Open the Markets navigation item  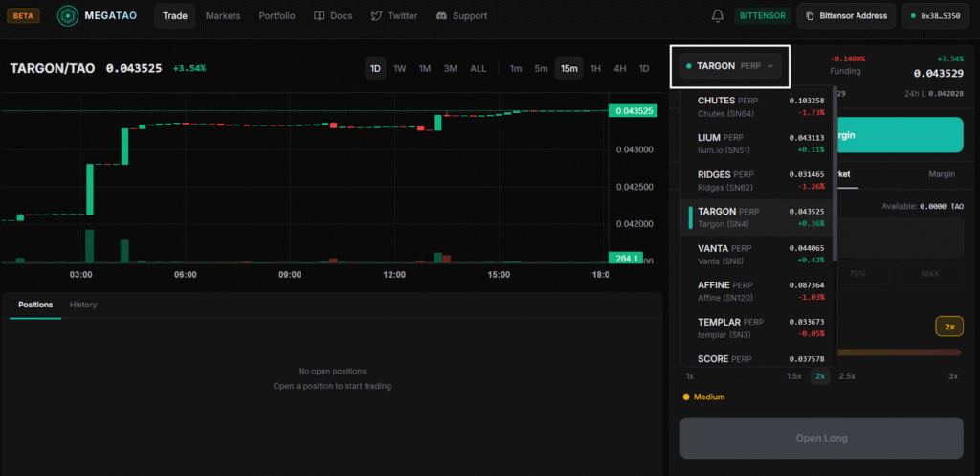(x=223, y=16)
